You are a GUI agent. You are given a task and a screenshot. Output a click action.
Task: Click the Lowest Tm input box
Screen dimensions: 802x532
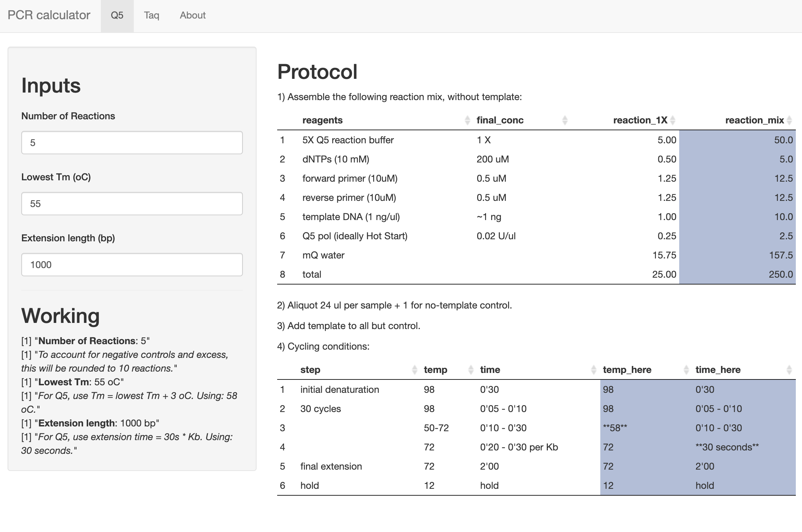[x=132, y=204]
